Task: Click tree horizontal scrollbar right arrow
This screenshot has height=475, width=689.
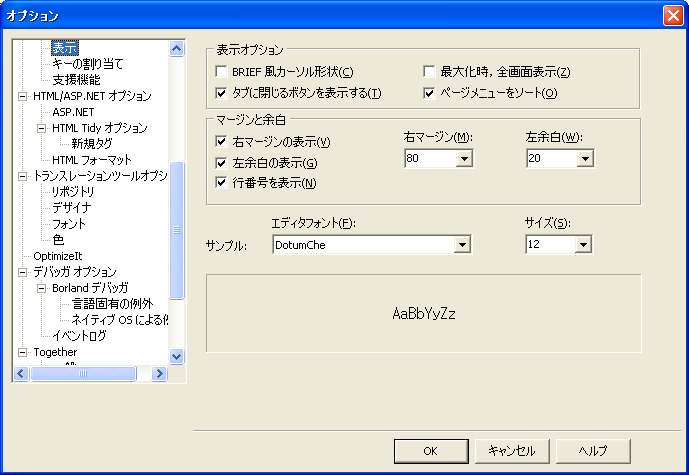Action: tap(160, 373)
